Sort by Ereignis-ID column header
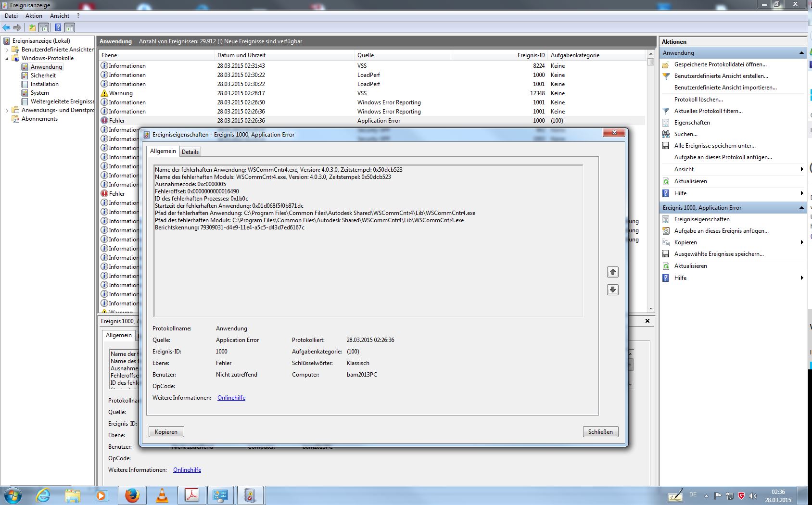This screenshot has height=505, width=812. [499, 55]
